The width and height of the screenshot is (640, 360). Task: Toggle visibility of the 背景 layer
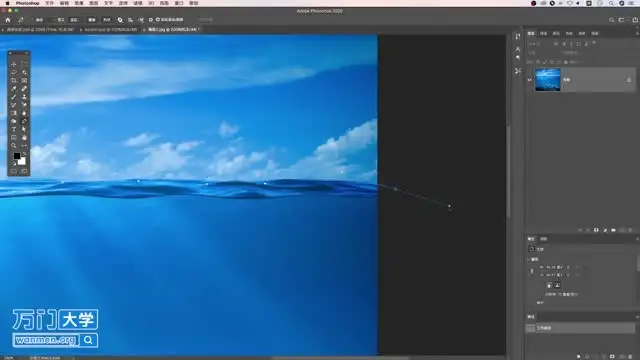530,80
